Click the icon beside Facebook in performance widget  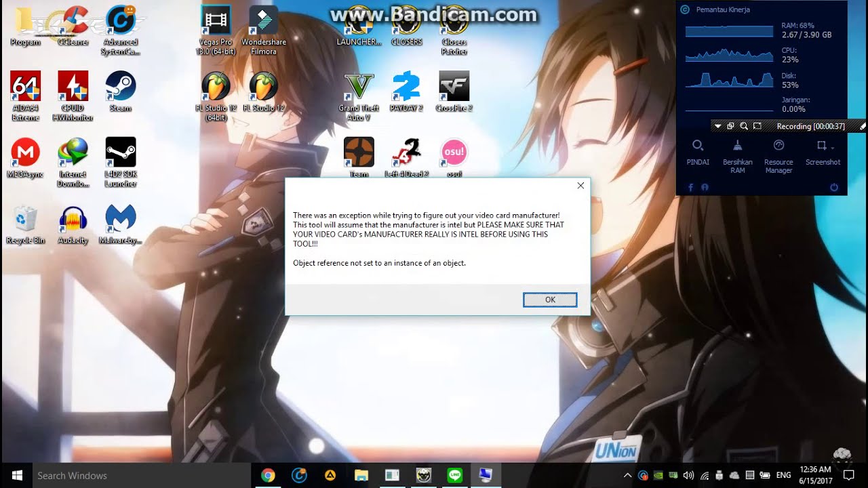tap(705, 187)
